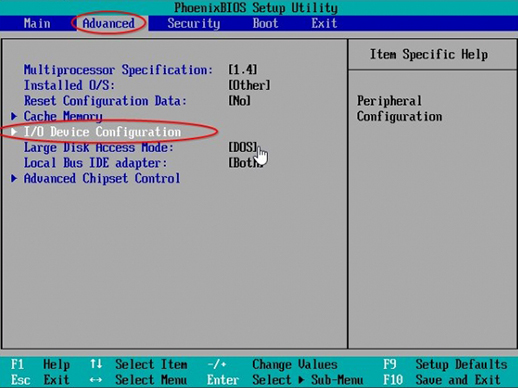This screenshot has width=518, height=388.
Task: Click the Esc Exit shortcut
Action: click(40, 380)
